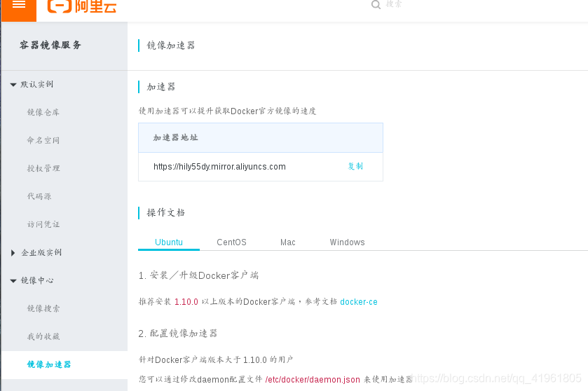Viewport: 588px width, 391px height.
Task: Open 访问凭证 in the sidebar
Action: pyautogui.click(x=43, y=224)
